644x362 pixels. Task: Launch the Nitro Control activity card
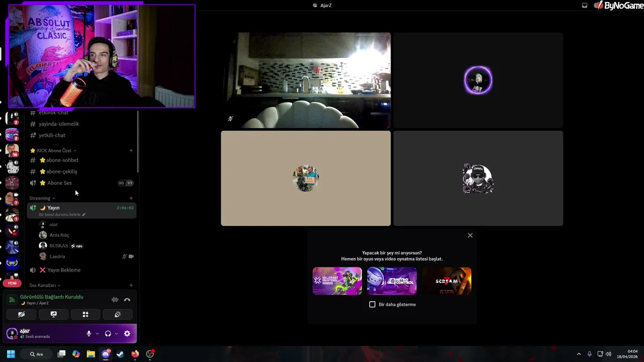pos(392,281)
